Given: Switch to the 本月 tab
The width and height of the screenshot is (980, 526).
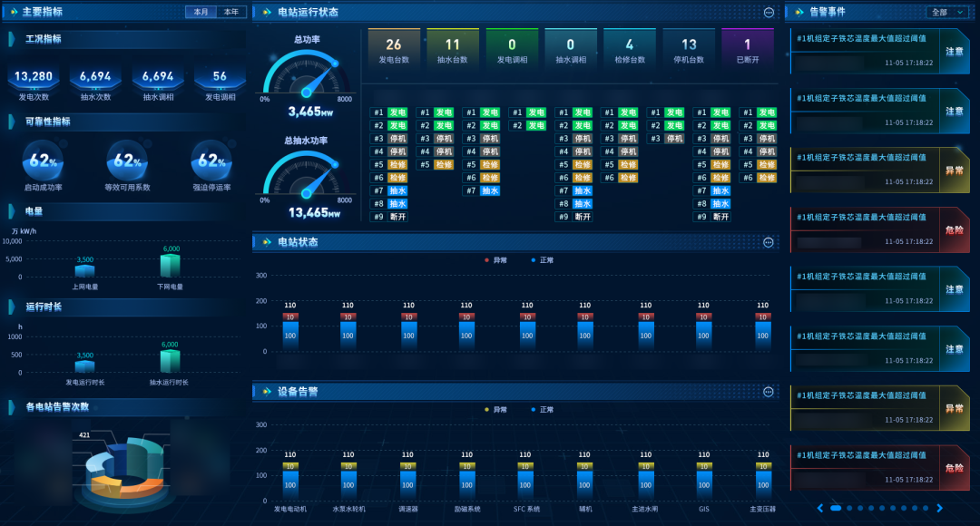Looking at the screenshot, I should [x=201, y=13].
